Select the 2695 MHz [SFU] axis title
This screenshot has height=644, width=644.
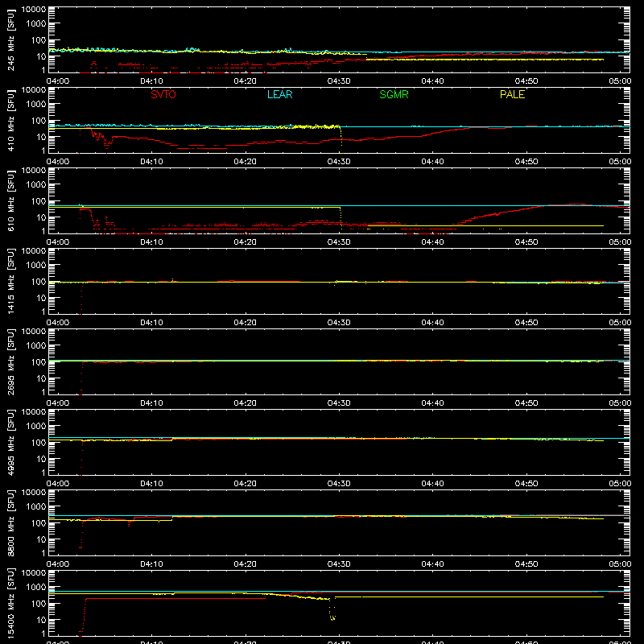click(10, 362)
